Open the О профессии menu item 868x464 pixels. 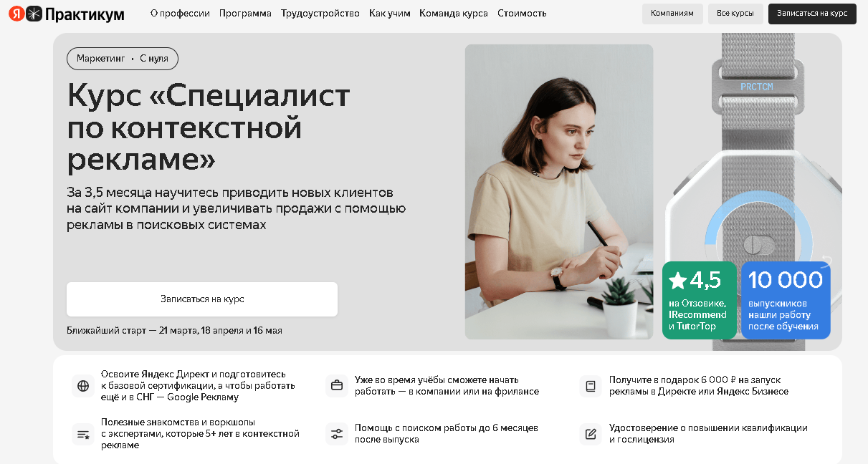pos(180,14)
